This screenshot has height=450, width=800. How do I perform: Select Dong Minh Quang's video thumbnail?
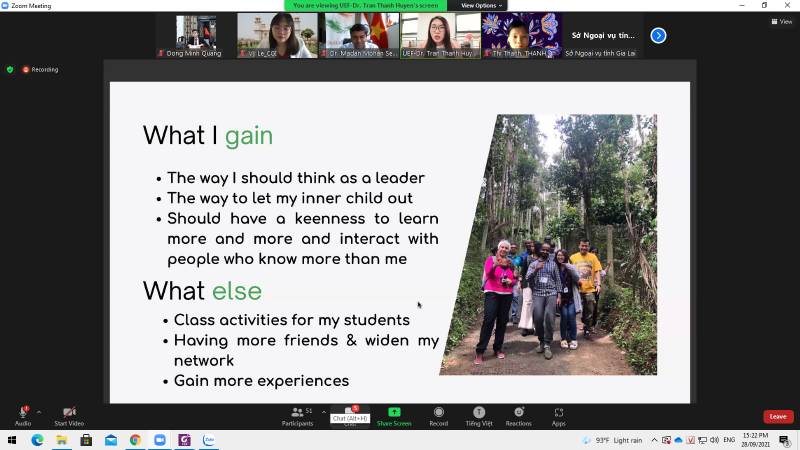196,35
